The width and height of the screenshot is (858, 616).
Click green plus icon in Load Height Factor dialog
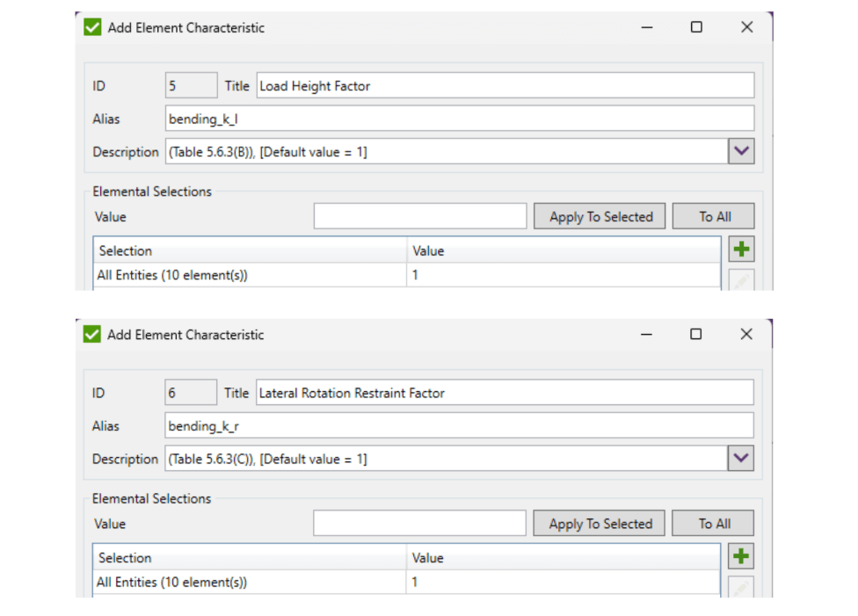(x=741, y=250)
